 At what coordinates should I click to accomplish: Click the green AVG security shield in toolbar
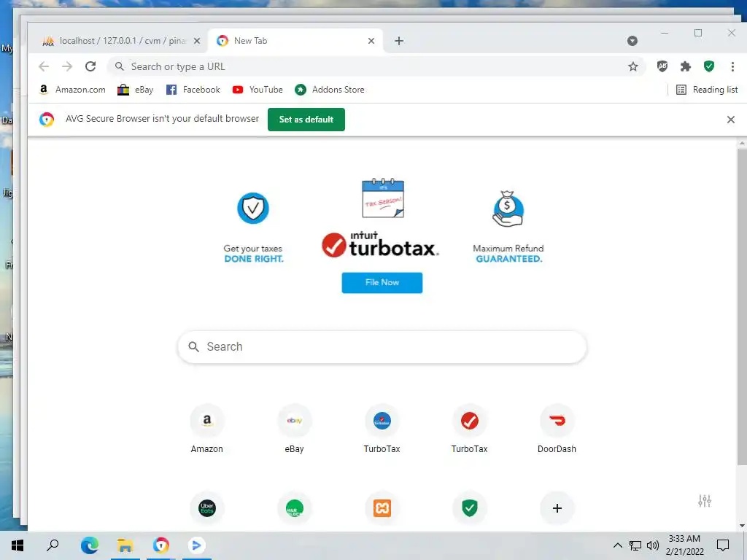click(709, 66)
